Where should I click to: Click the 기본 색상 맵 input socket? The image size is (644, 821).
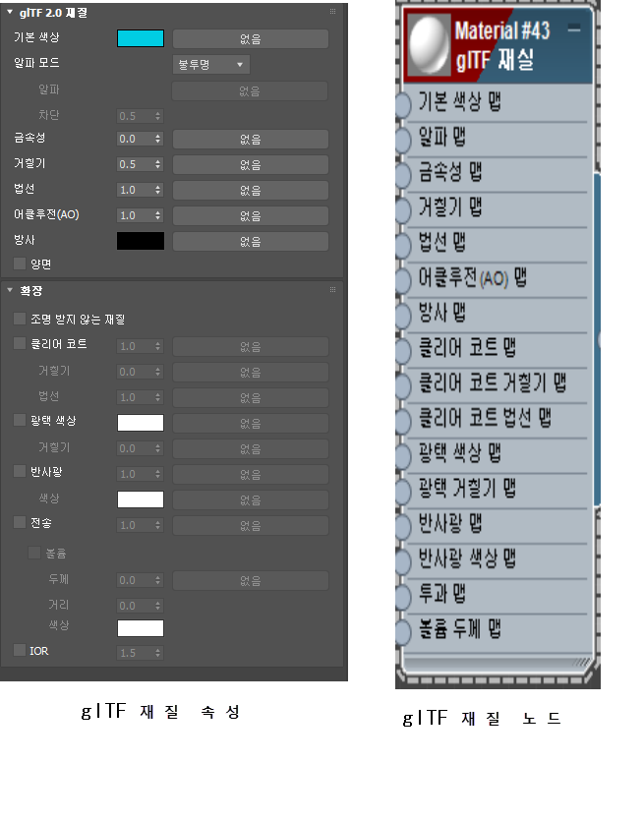pos(403,105)
